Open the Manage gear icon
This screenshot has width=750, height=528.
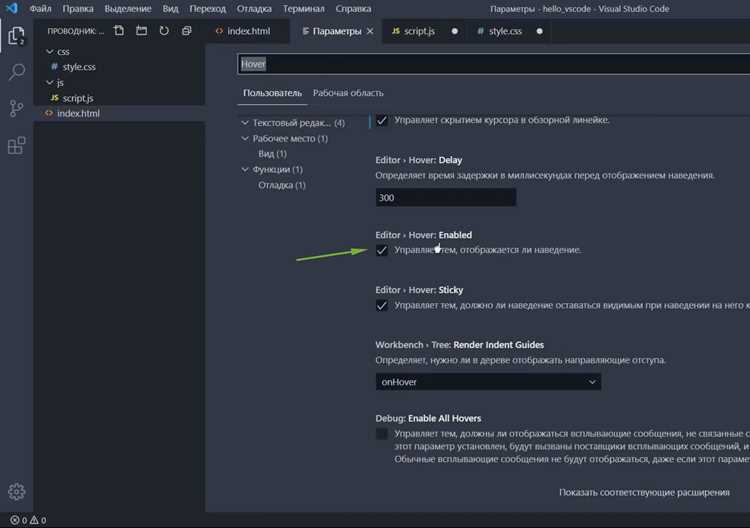point(16,491)
